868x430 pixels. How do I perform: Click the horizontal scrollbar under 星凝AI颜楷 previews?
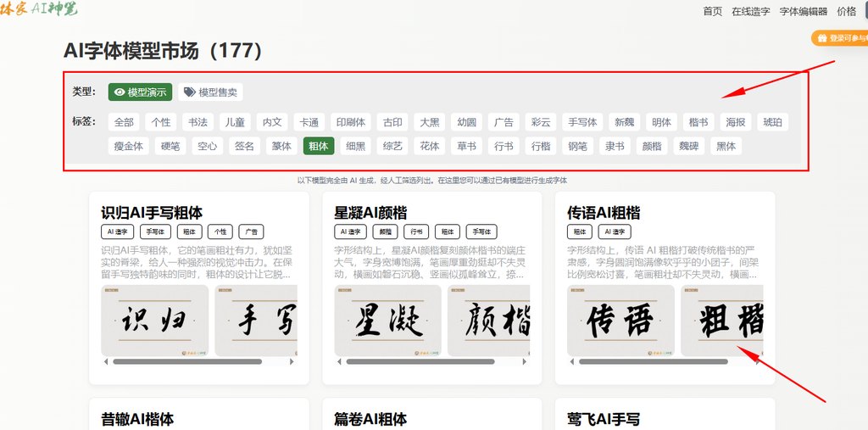tap(420, 362)
